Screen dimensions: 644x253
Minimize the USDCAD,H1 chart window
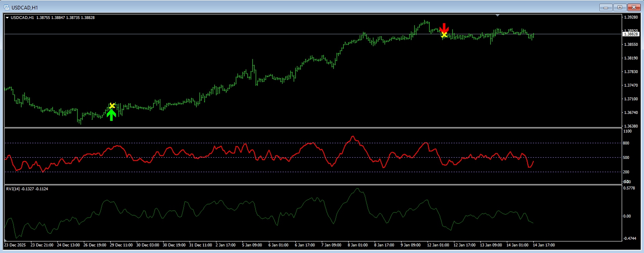point(606,7)
